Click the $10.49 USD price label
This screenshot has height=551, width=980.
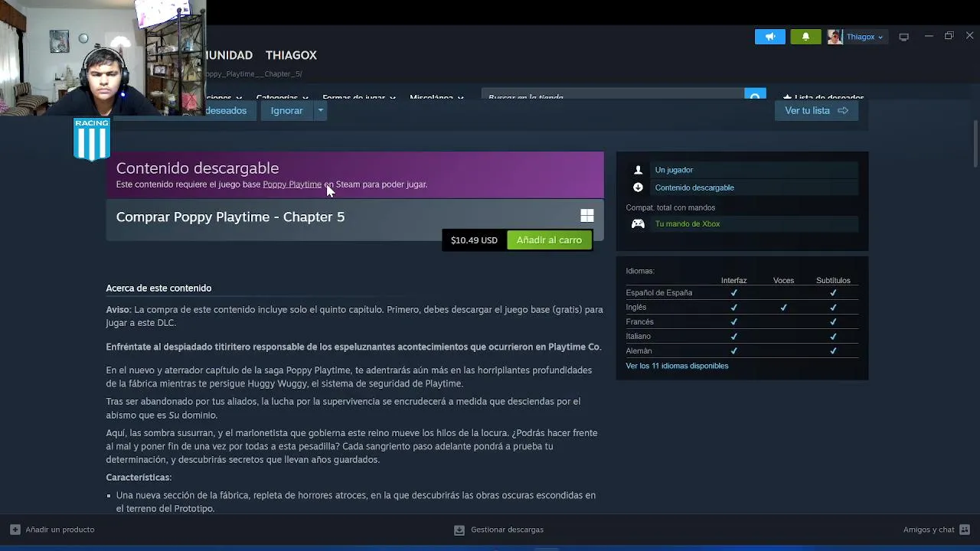(474, 240)
